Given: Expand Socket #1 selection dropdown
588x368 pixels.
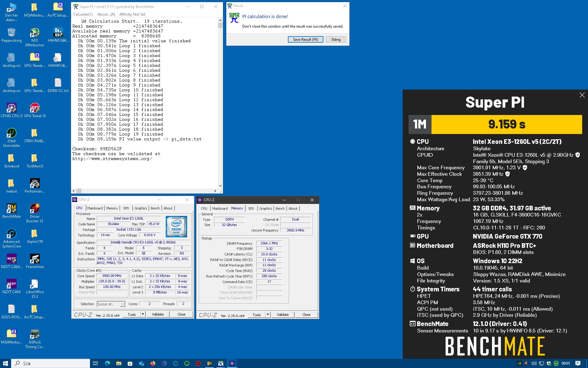Looking at the screenshot, I should coord(123,304).
